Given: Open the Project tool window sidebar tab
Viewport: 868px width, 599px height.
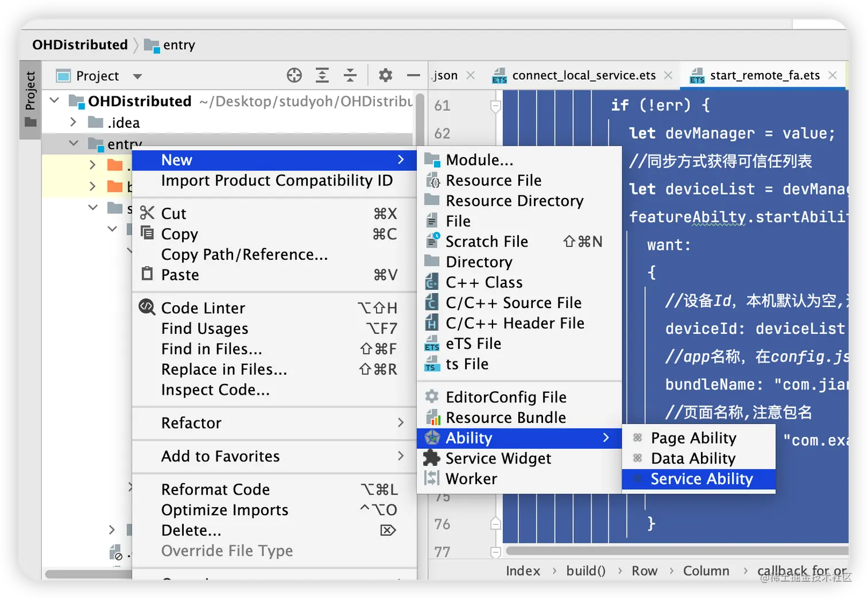Looking at the screenshot, I should coord(30,99).
